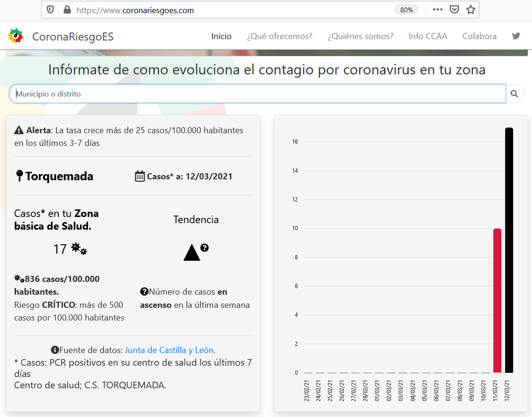The height and width of the screenshot is (417, 532).
Task: Click the Tendencia label
Action: coord(196,220)
